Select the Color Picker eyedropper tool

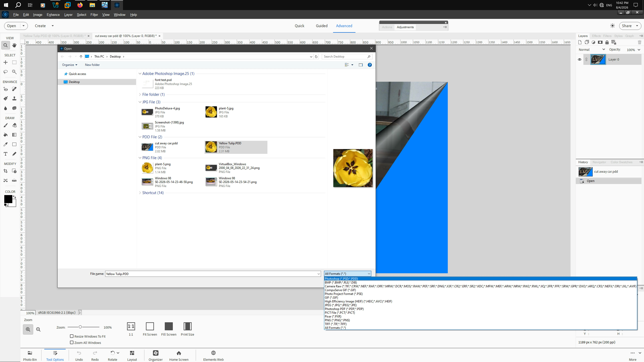click(6, 144)
